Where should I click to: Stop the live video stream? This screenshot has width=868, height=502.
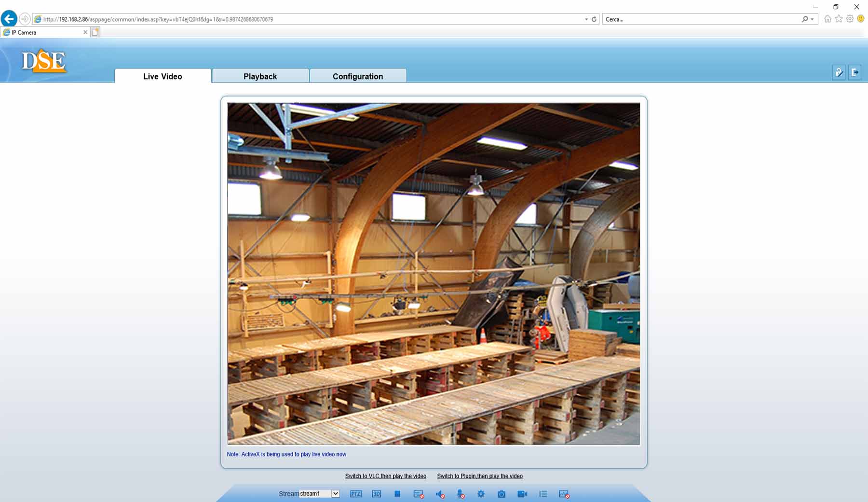pos(397,494)
